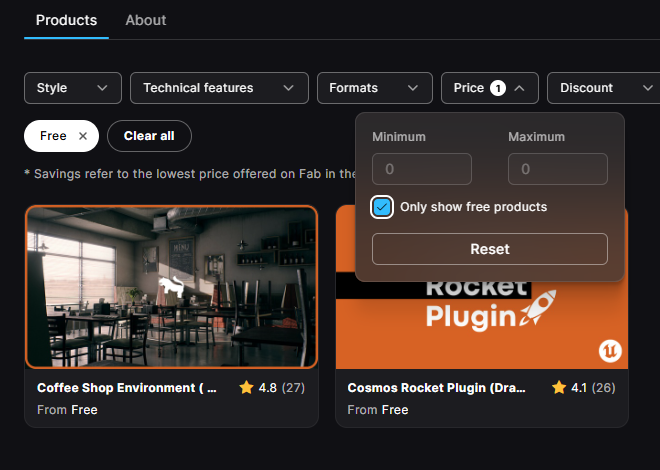This screenshot has width=660, height=470.
Task: Open Cosmos Rocket Plugin product title
Action: pos(436,388)
